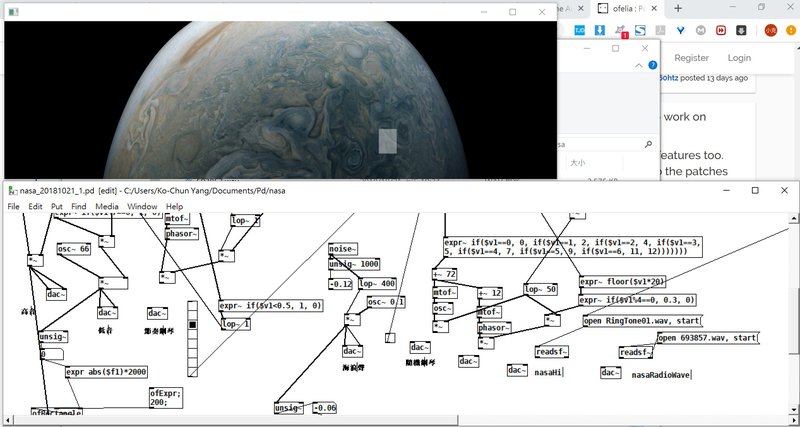This screenshot has width=800, height=427.
Task: Open the Find menu in Pd
Action: [x=79, y=207]
